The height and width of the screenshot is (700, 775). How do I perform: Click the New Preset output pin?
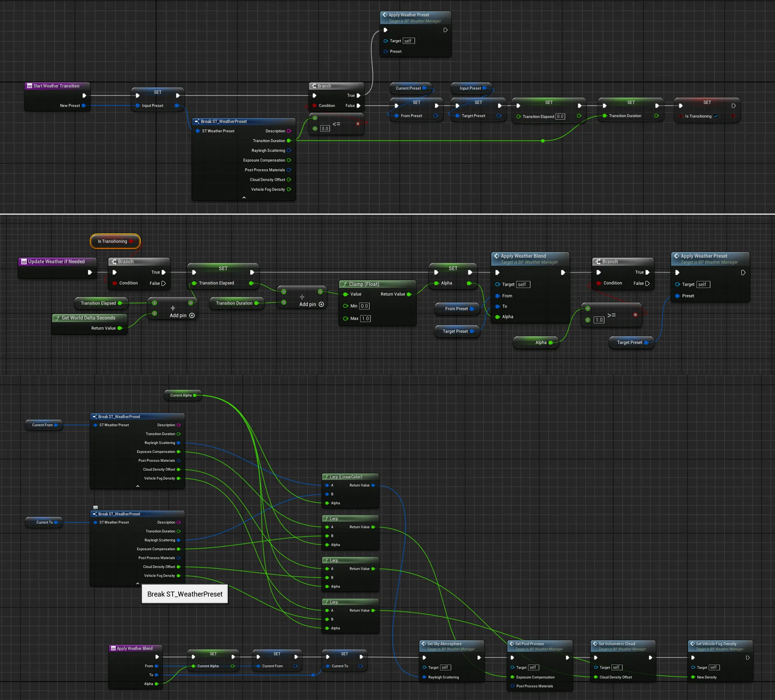pyautogui.click(x=84, y=106)
